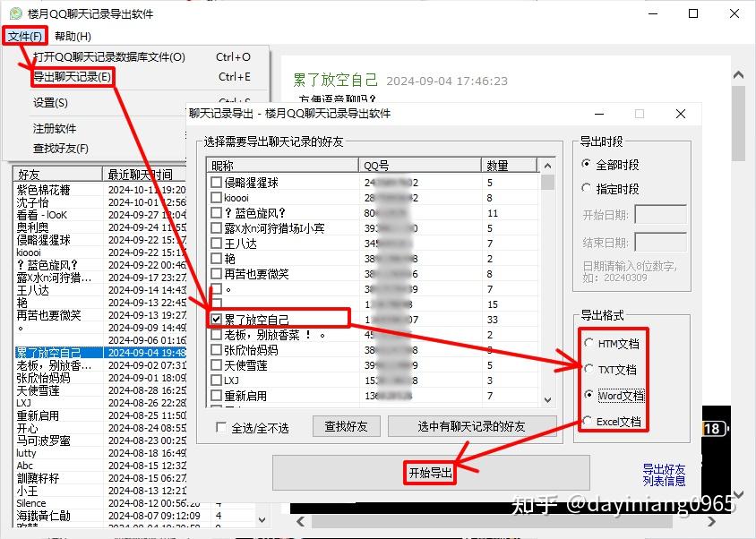This screenshot has width=756, height=539.
Task: Select Silence in main friend list
Action: point(31,503)
